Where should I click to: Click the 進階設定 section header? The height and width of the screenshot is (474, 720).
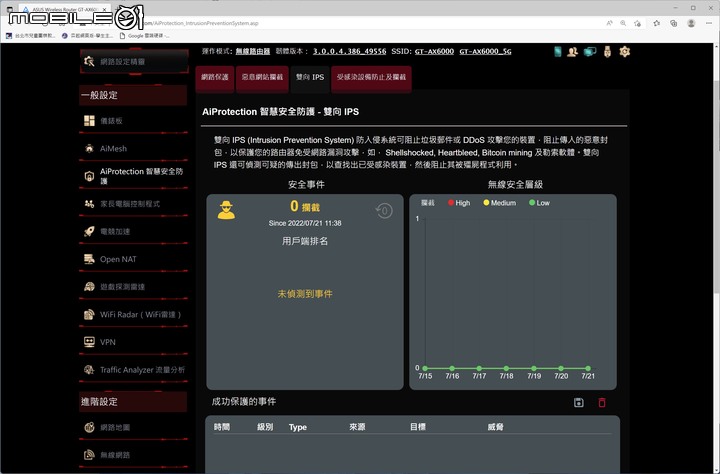tap(133, 401)
